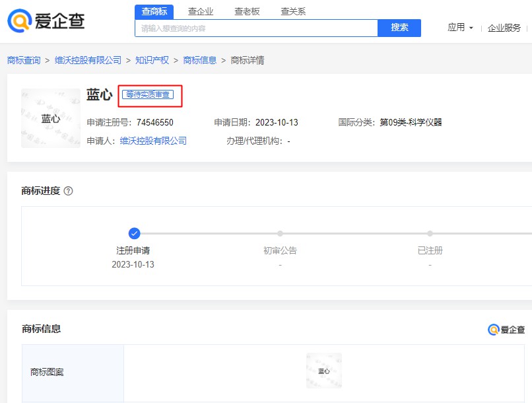Switch to the 查关系 tab
This screenshot has height=403, width=532.
pyautogui.click(x=293, y=11)
